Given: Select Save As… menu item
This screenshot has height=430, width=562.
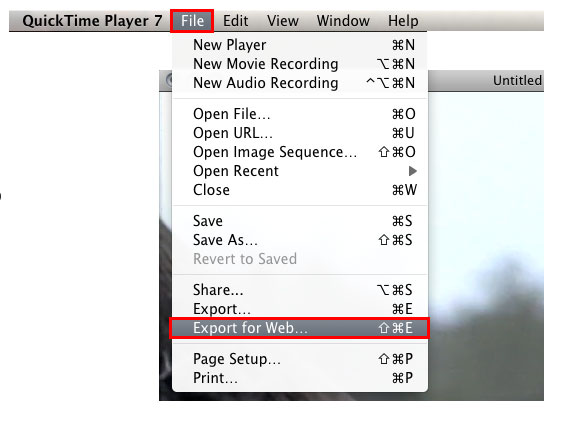Looking at the screenshot, I should [300, 240].
